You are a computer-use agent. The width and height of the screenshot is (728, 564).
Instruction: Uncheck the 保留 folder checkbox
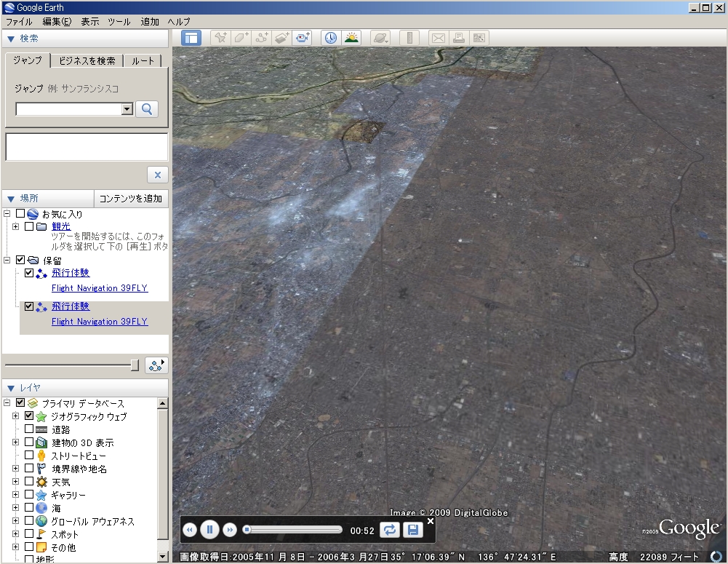click(20, 260)
